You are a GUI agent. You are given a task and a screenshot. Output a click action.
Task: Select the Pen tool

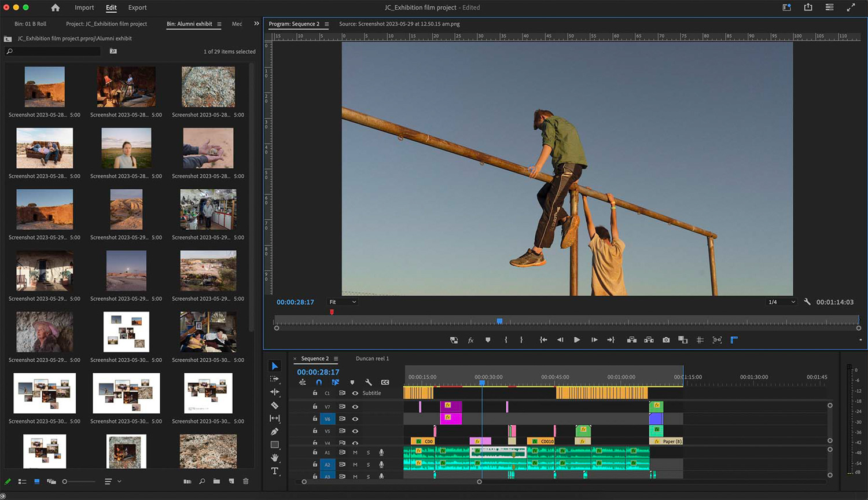tap(275, 431)
